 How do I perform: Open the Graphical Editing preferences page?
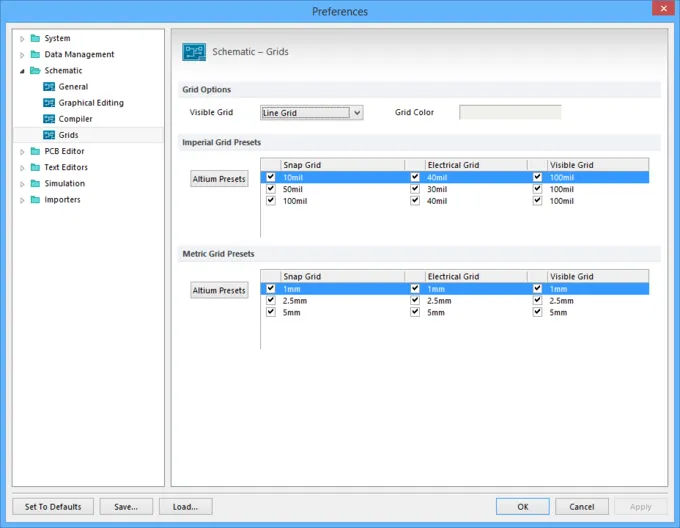(x=91, y=103)
